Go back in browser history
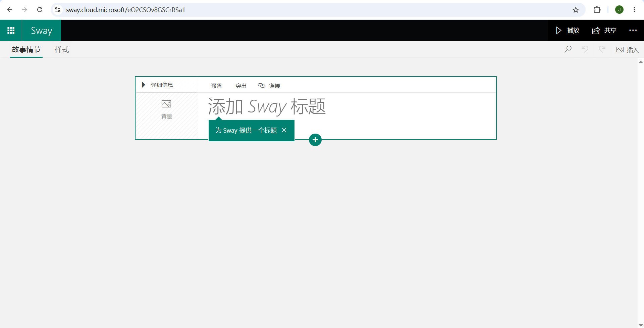 10,10
